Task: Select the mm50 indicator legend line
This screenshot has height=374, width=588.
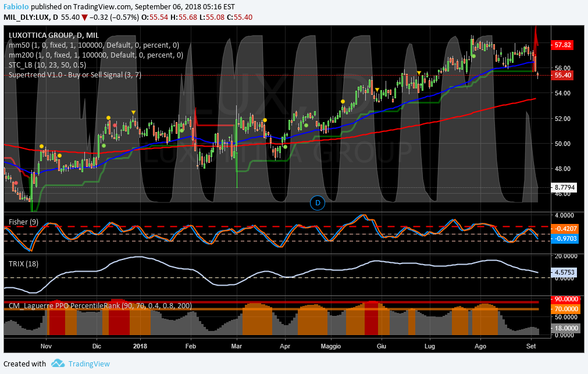Action: pos(94,45)
